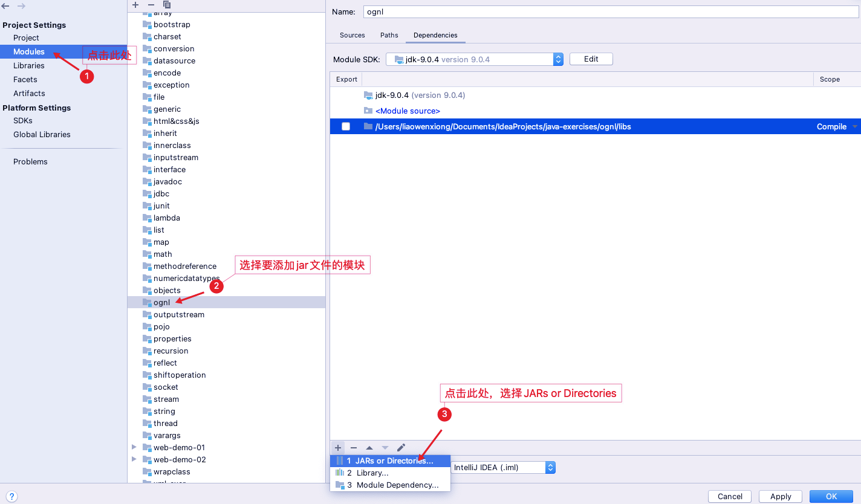
Task: Click the Export column header
Action: point(346,79)
